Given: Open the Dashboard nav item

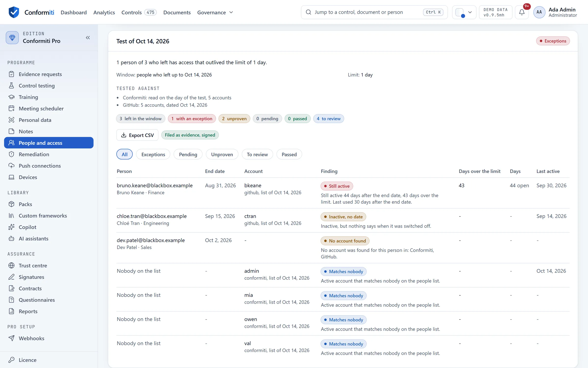Looking at the screenshot, I should tap(74, 12).
